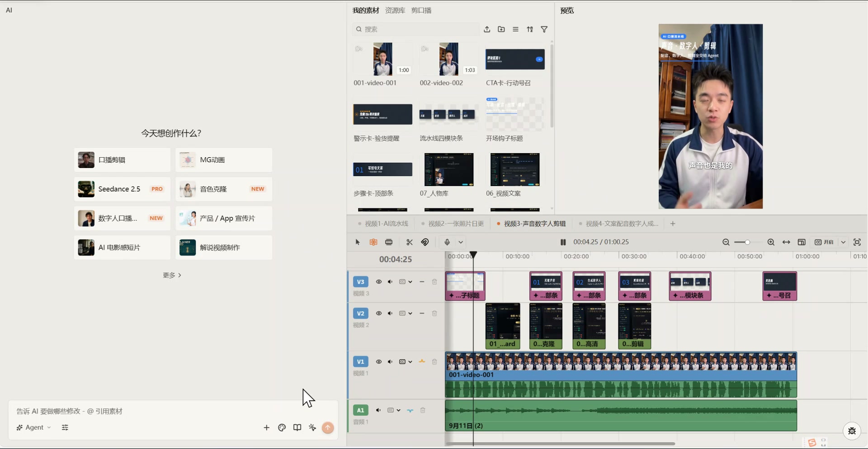Open the 视频1-AI流水线 timeline tab
Image resolution: width=868 pixels, height=449 pixels.
pos(383,224)
